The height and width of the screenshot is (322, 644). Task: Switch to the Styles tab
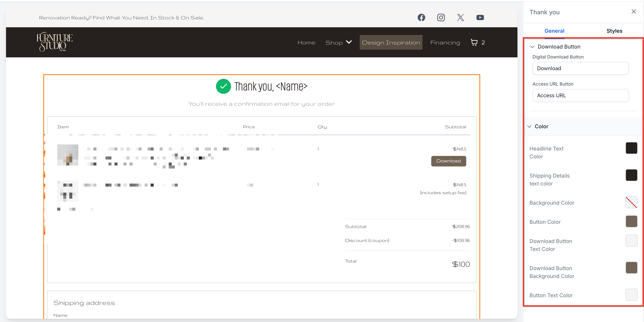tap(614, 31)
